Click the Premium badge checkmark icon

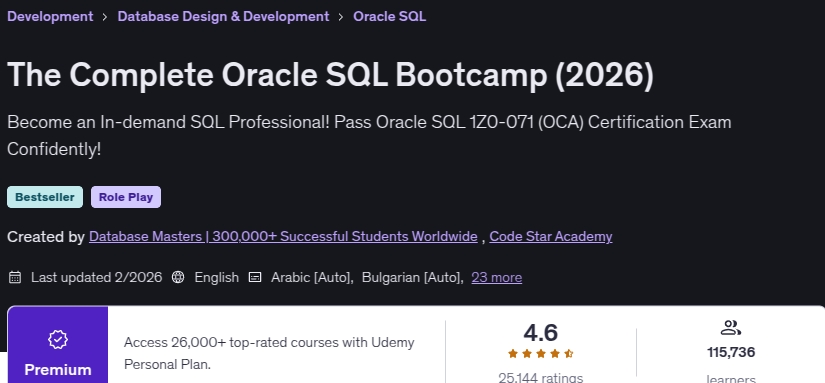tap(58, 339)
